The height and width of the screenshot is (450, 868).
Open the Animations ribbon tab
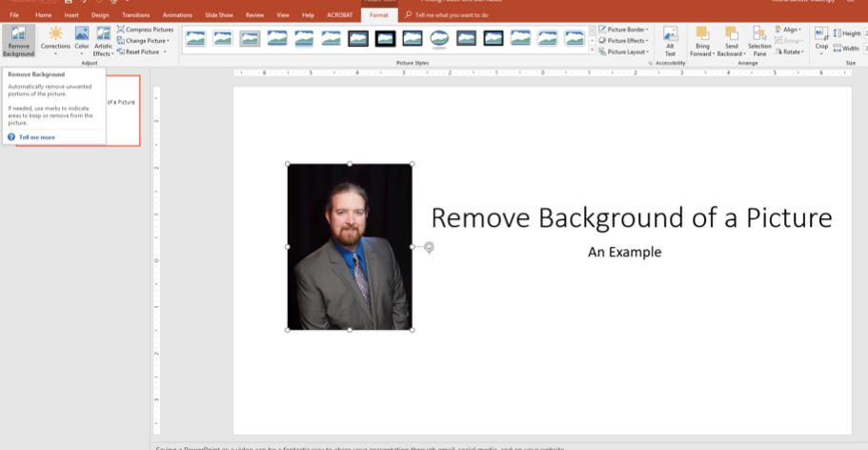pyautogui.click(x=177, y=15)
